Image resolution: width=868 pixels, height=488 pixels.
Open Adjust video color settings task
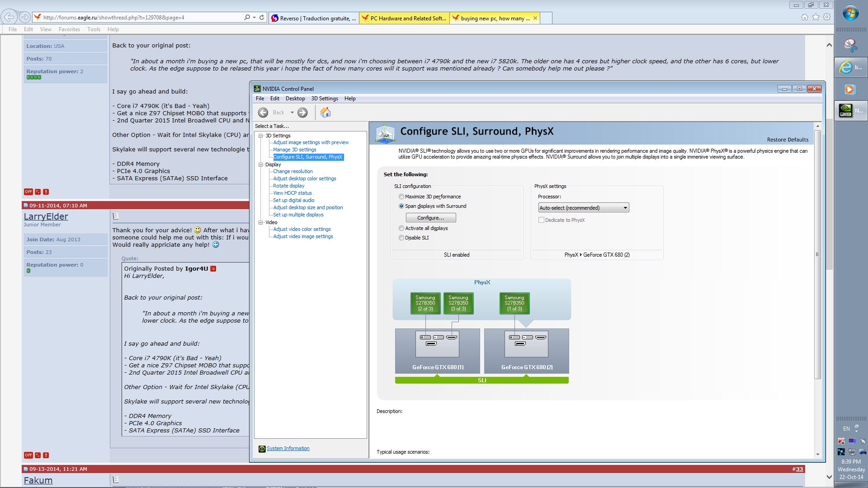[x=302, y=230]
